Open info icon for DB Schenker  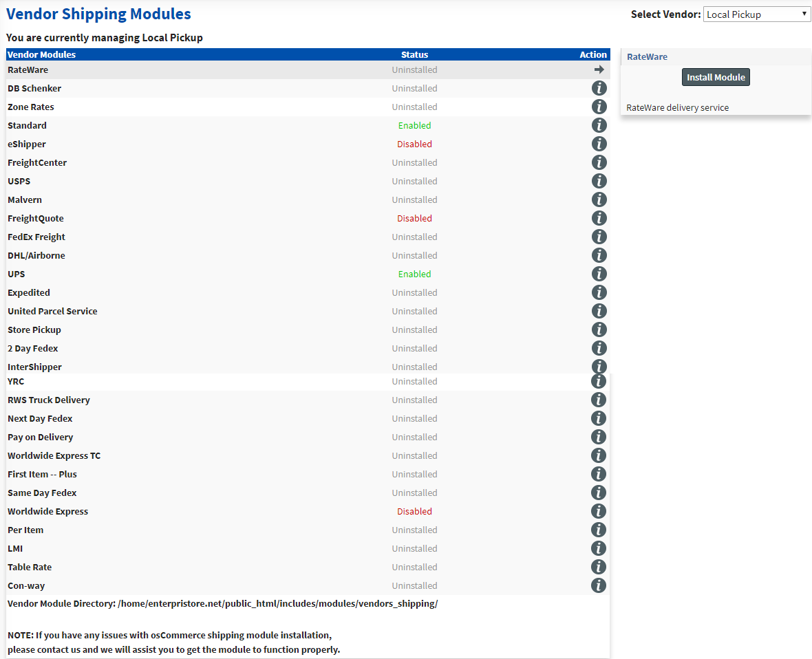click(599, 88)
